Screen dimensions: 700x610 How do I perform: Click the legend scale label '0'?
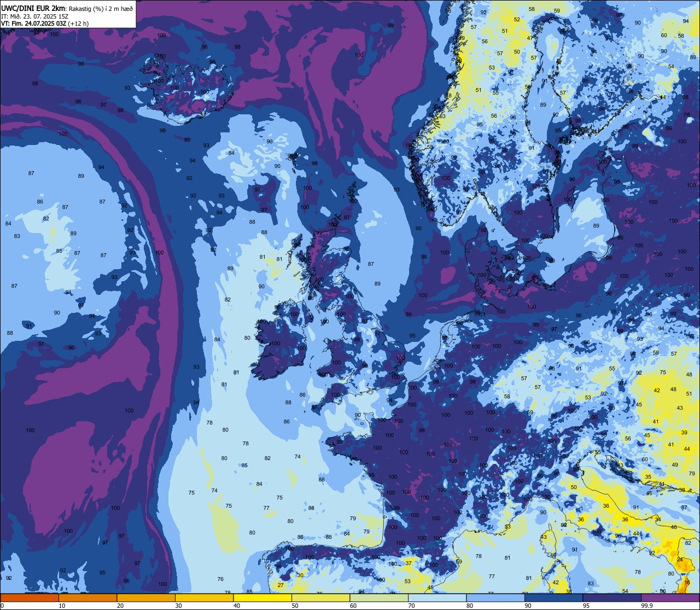point(2,606)
